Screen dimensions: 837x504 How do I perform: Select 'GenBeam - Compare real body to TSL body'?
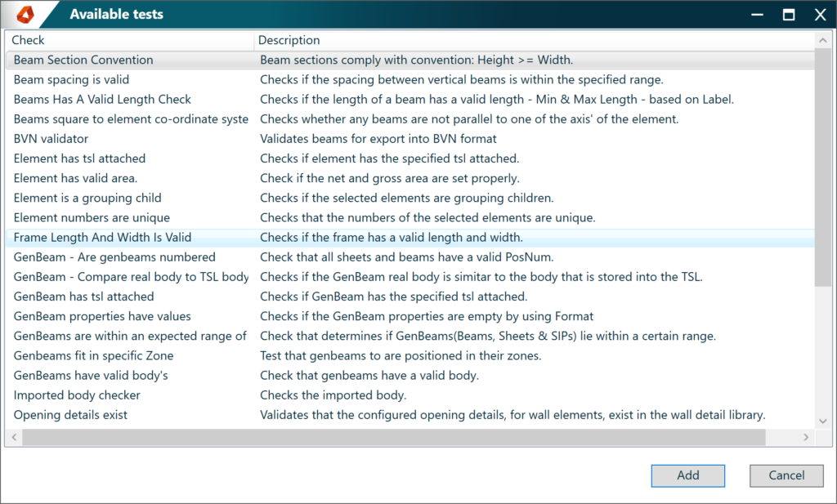410,277
